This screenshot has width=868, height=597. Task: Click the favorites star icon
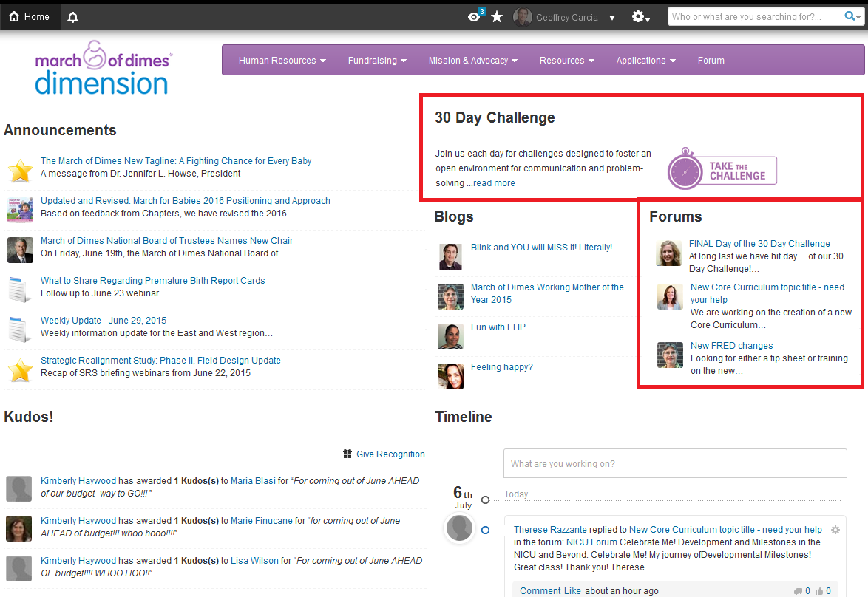click(497, 17)
